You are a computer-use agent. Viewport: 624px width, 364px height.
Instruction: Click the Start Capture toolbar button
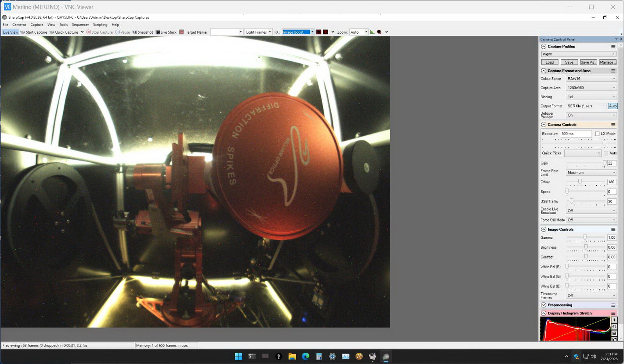[34, 32]
